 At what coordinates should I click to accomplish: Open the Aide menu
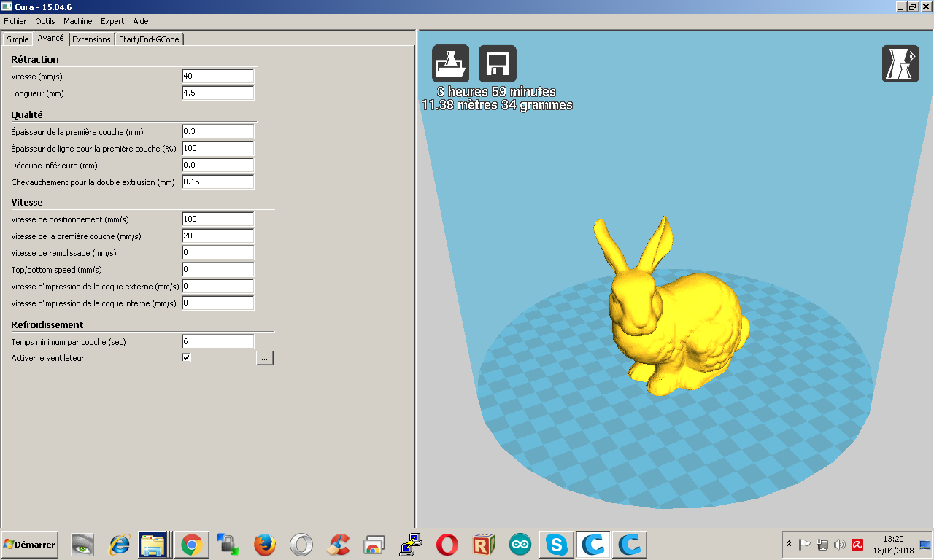coord(141,21)
